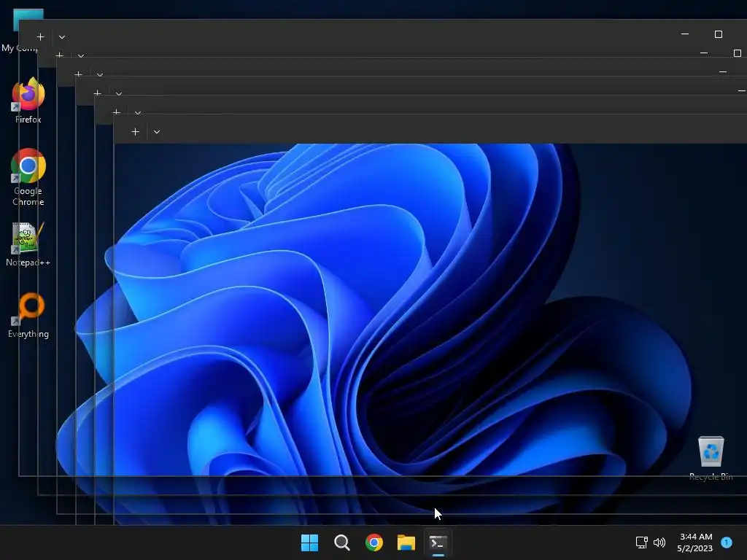
Task: Open taskbar Search
Action: coord(342,542)
